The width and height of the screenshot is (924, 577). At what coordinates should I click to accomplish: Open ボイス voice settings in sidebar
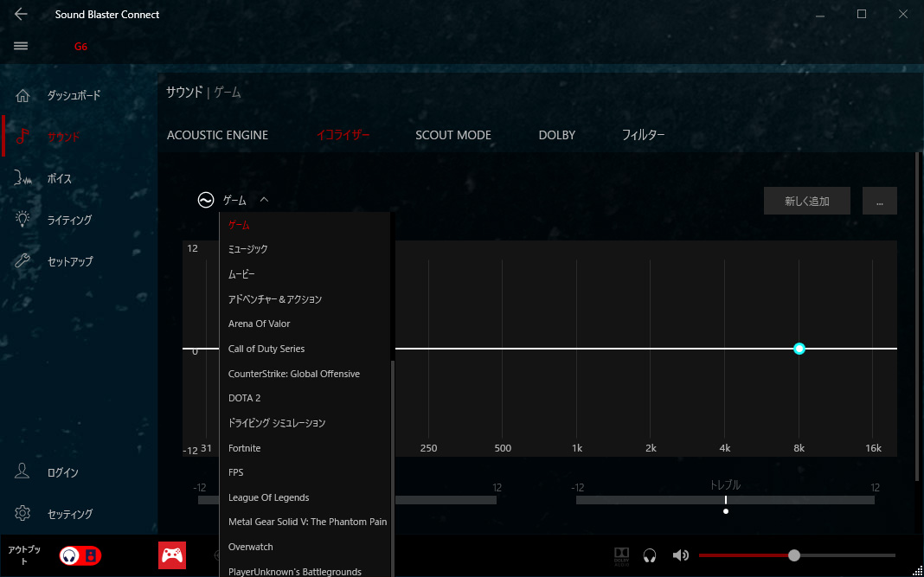[x=60, y=178]
